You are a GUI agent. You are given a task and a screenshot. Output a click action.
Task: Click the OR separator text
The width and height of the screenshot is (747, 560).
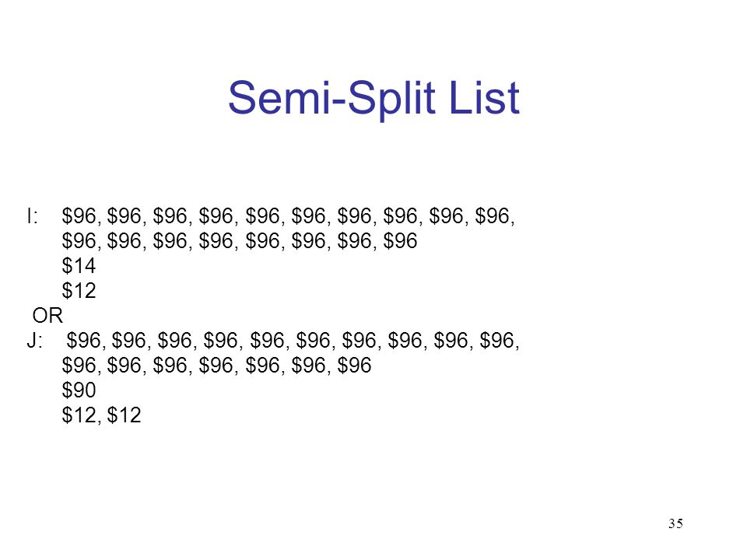coord(47,315)
